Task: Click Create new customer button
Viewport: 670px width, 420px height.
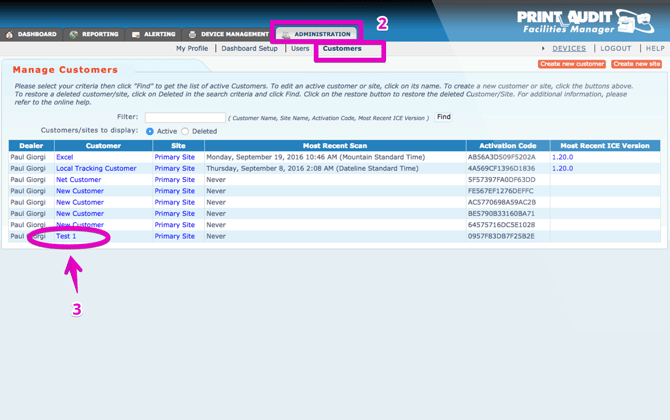Action: (x=572, y=64)
